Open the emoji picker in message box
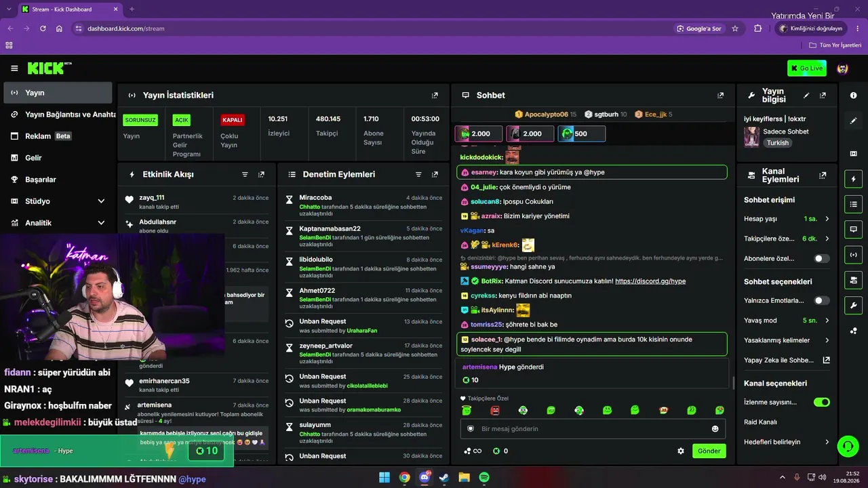 pos(715,429)
